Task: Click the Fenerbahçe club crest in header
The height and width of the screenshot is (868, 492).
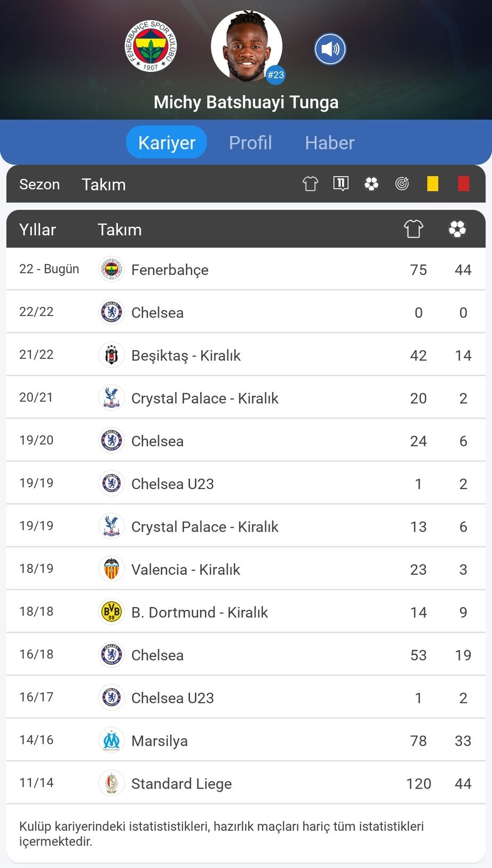Action: [x=150, y=46]
